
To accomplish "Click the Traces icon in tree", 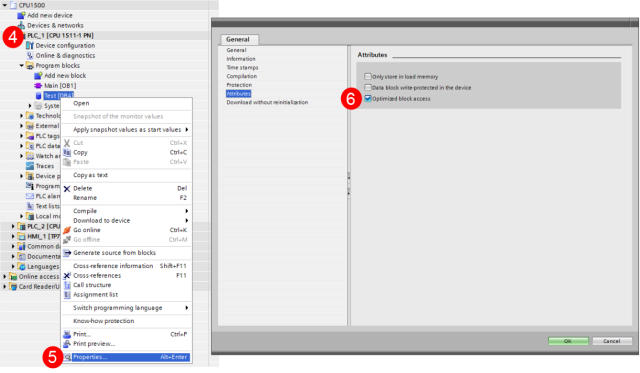I will coord(30,166).
